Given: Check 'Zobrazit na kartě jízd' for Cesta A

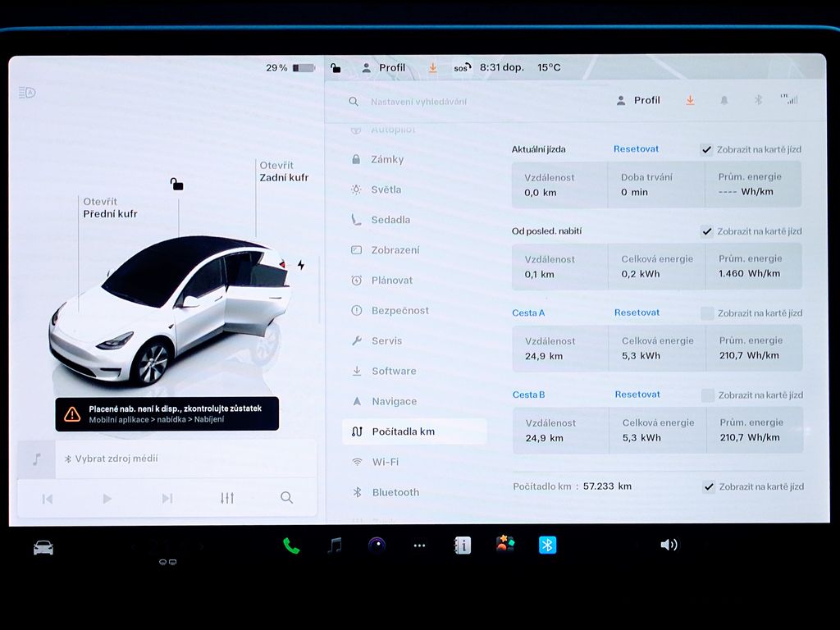Looking at the screenshot, I should (x=707, y=313).
